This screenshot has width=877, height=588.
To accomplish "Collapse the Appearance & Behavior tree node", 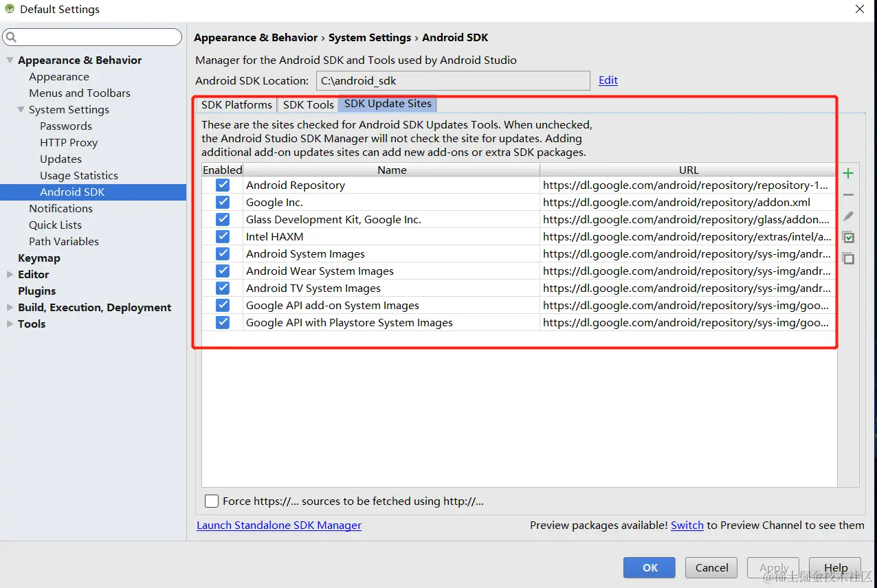I will (10, 60).
